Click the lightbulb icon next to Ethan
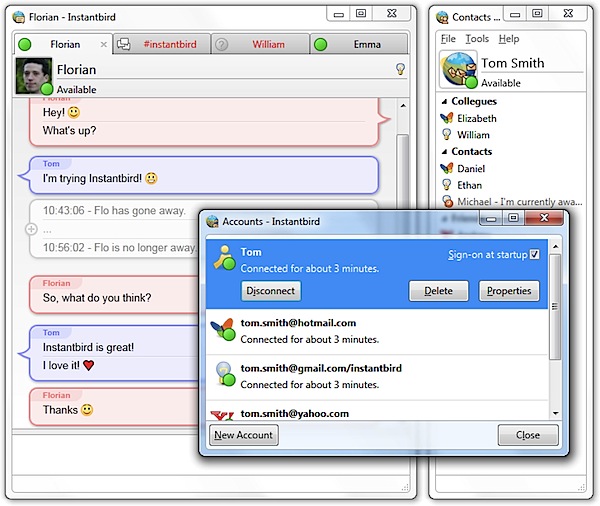Screen dimensions: 600x506 coord(447,185)
